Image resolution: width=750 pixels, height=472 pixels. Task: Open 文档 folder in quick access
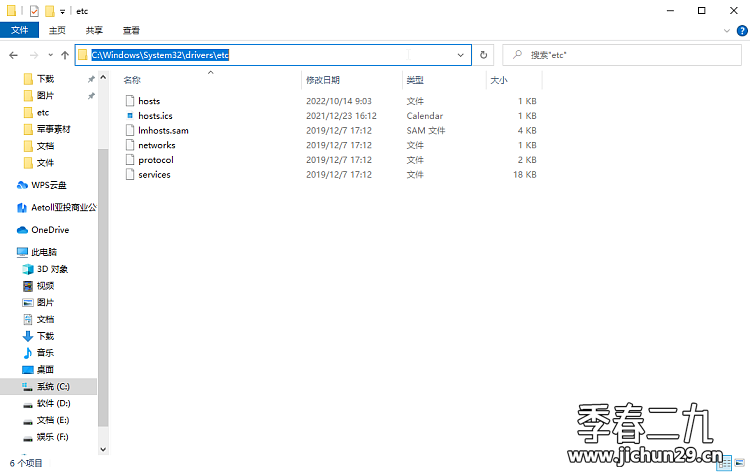click(x=45, y=146)
